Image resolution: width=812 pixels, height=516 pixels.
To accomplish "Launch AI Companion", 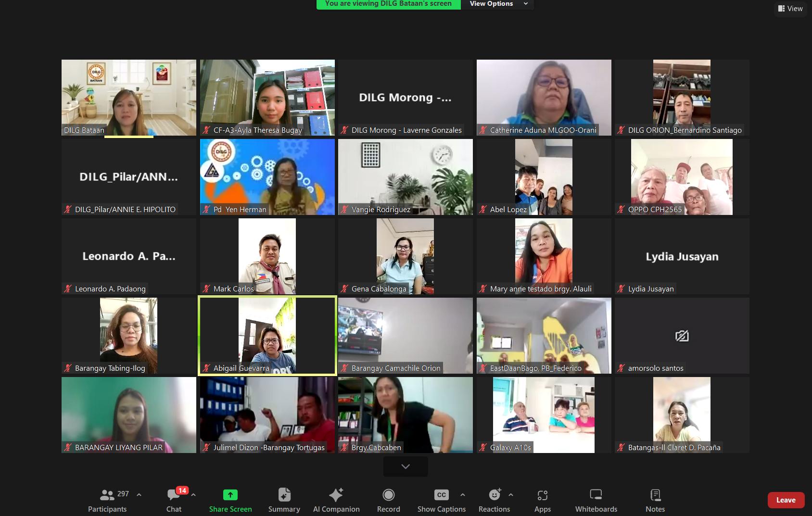I will point(336,500).
